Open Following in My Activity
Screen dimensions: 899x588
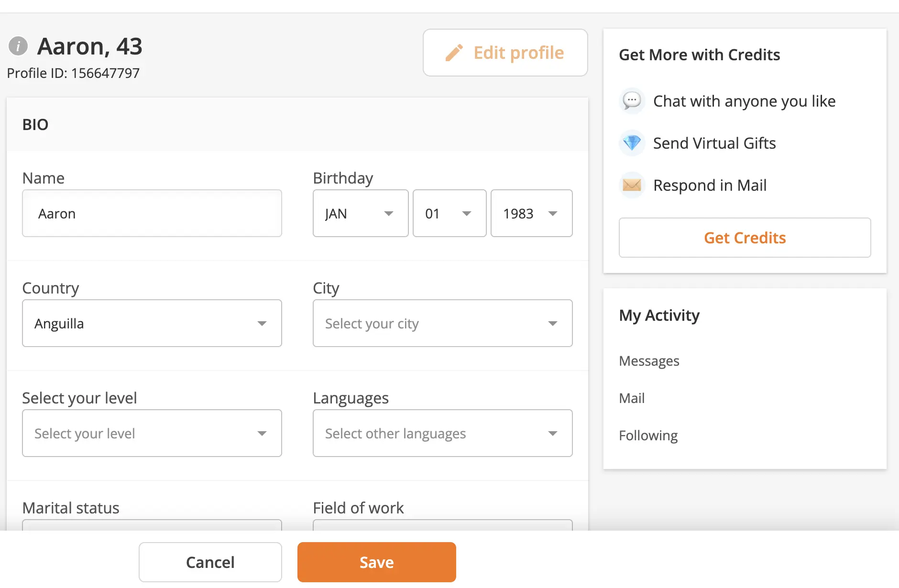click(x=648, y=436)
